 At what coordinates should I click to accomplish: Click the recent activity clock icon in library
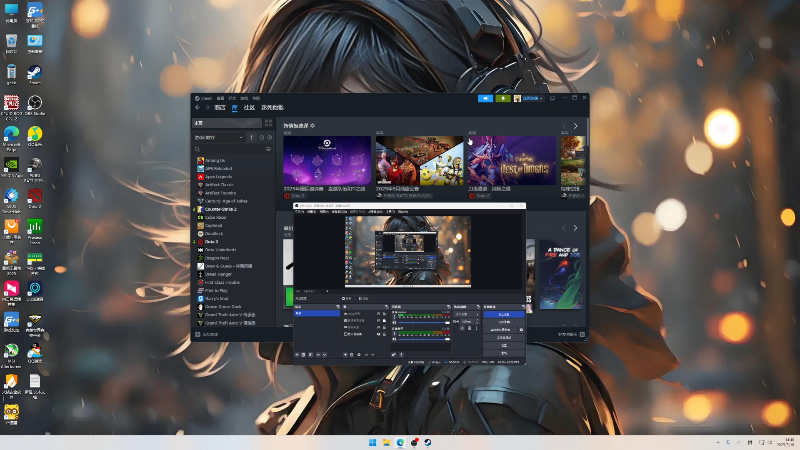tap(261, 137)
